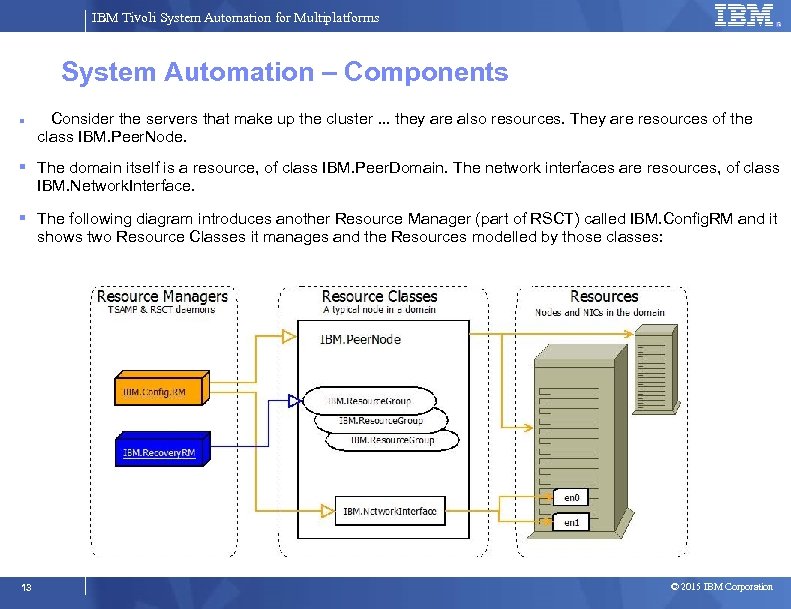Click the IBM.PeerNode label
Screen dimensions: 791x609
pos(360,340)
